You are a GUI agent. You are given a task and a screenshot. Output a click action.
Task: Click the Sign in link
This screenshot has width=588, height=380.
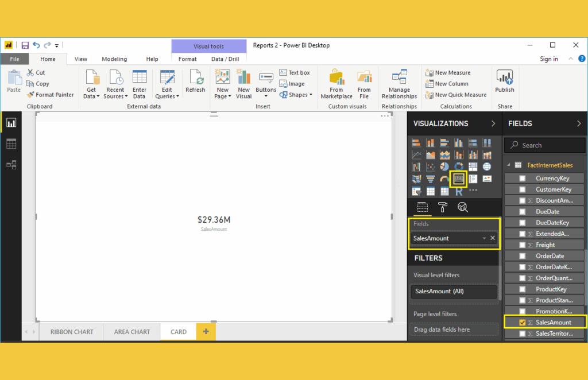coord(548,59)
